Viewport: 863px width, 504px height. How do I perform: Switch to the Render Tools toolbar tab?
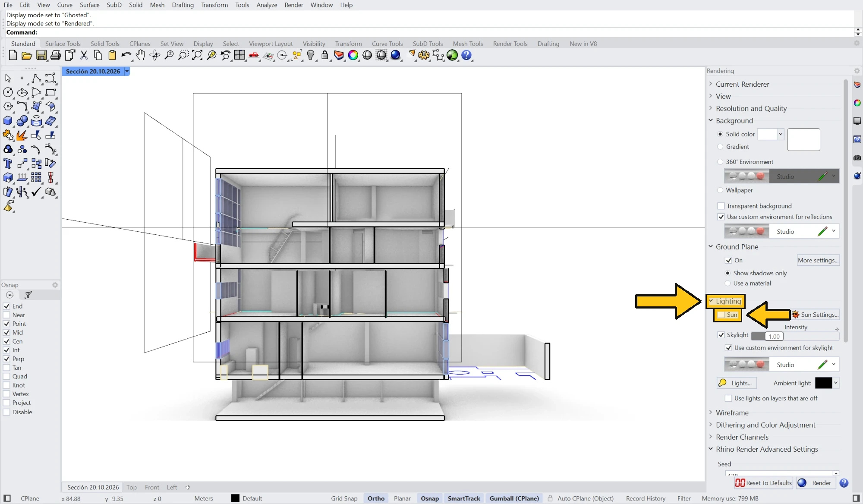tap(510, 44)
